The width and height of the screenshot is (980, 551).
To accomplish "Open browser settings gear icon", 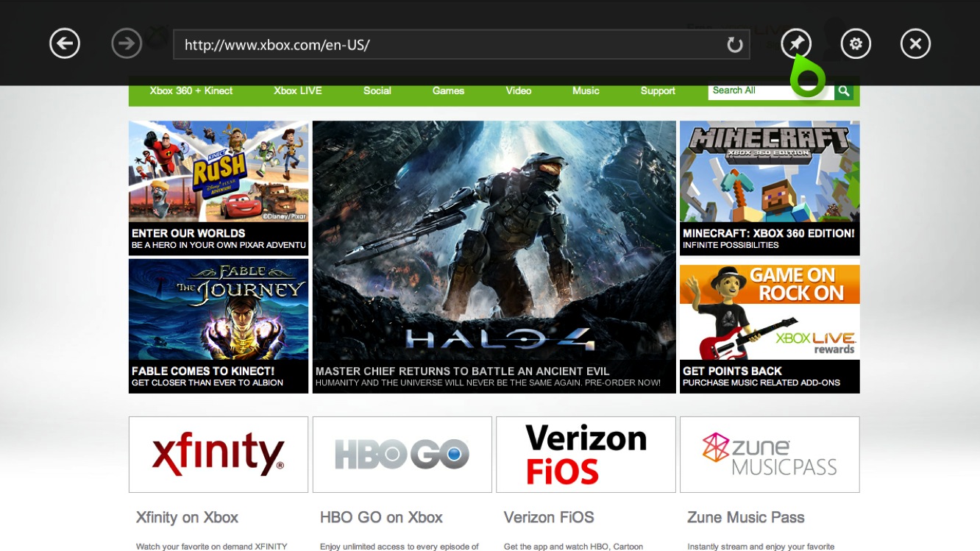I will [x=856, y=44].
